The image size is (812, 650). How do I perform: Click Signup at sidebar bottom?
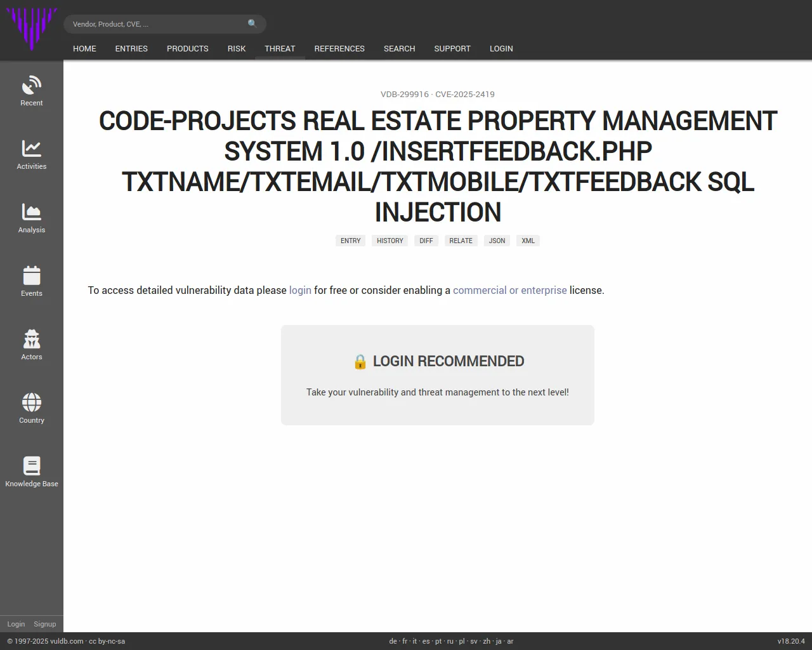[45, 624]
